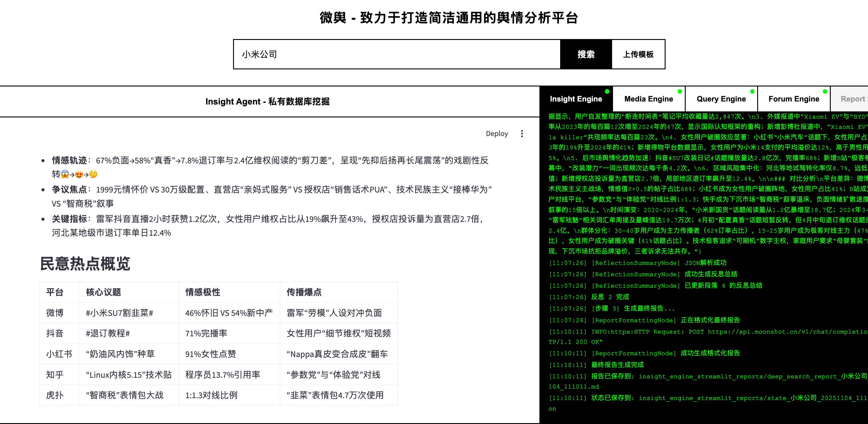Click the green status dot on Media Engine
Screen dimensions: 868x424
(x=680, y=91)
